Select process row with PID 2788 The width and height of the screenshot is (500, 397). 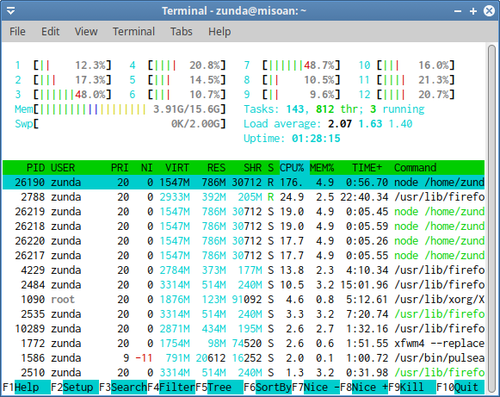tap(243, 197)
